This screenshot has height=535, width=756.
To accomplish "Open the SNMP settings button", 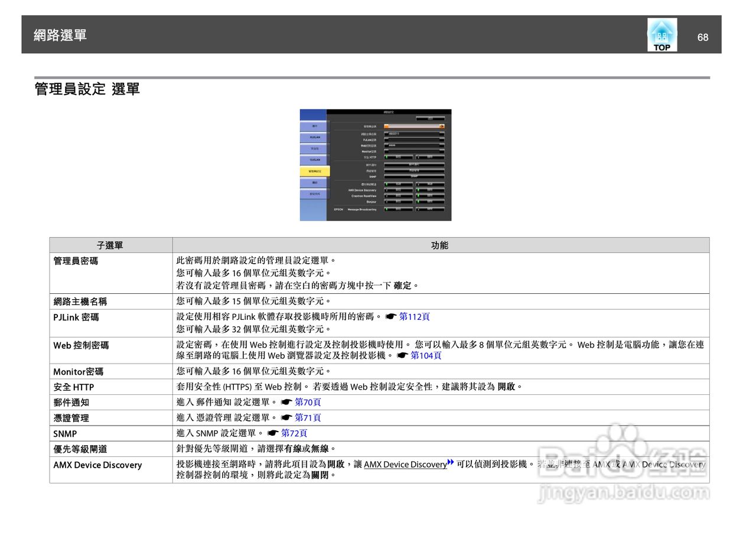I will pyautogui.click(x=416, y=176).
